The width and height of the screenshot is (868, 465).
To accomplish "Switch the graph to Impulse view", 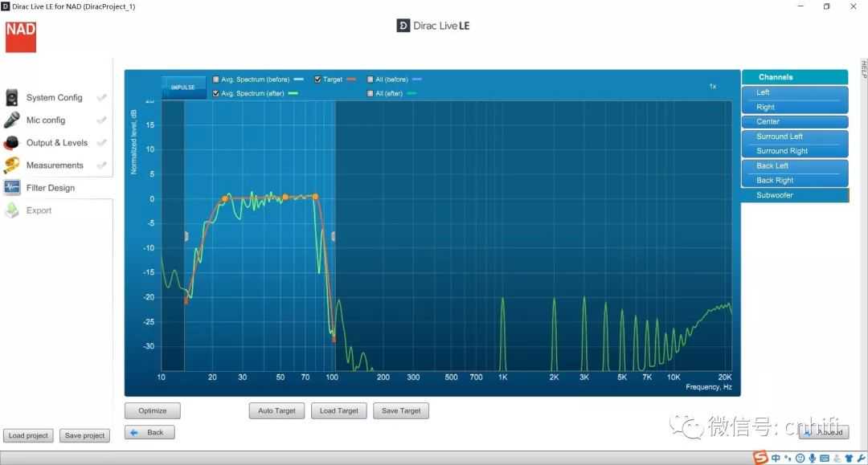I will click(183, 87).
